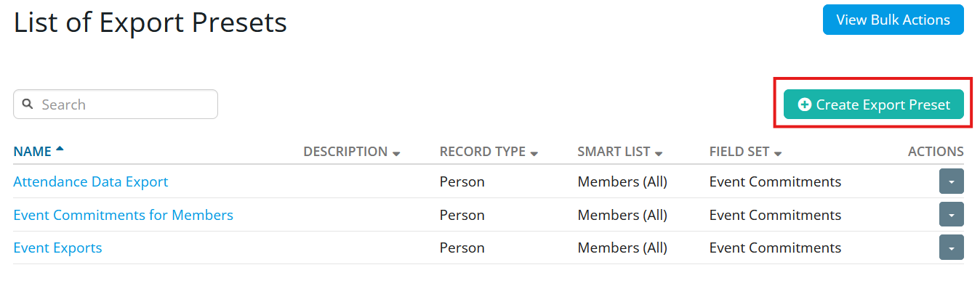Click the ascending arrow beside NAME
Viewport: 980px width, 286px height.
(60, 149)
